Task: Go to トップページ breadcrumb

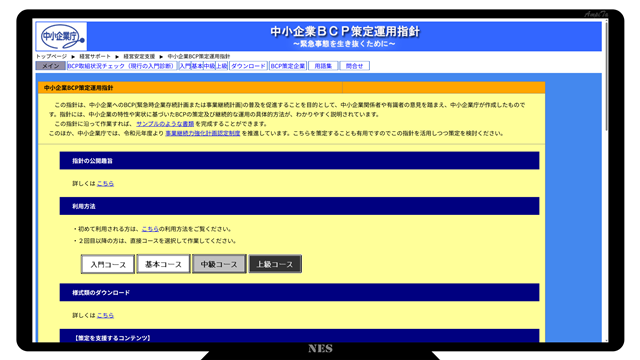Action: click(51, 56)
